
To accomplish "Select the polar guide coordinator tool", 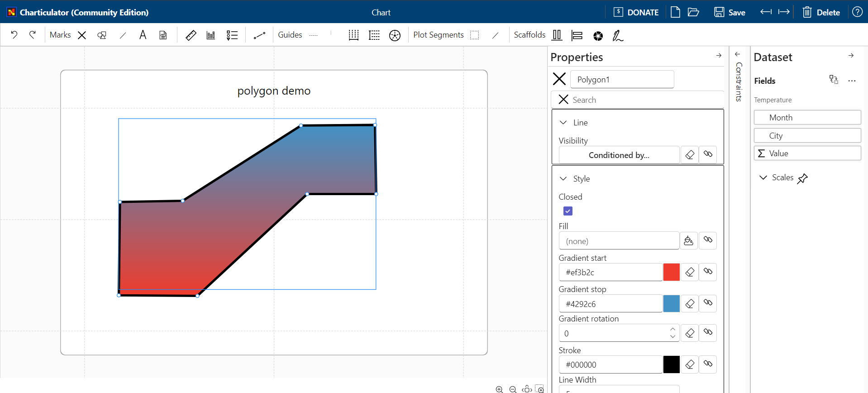I will [x=395, y=35].
